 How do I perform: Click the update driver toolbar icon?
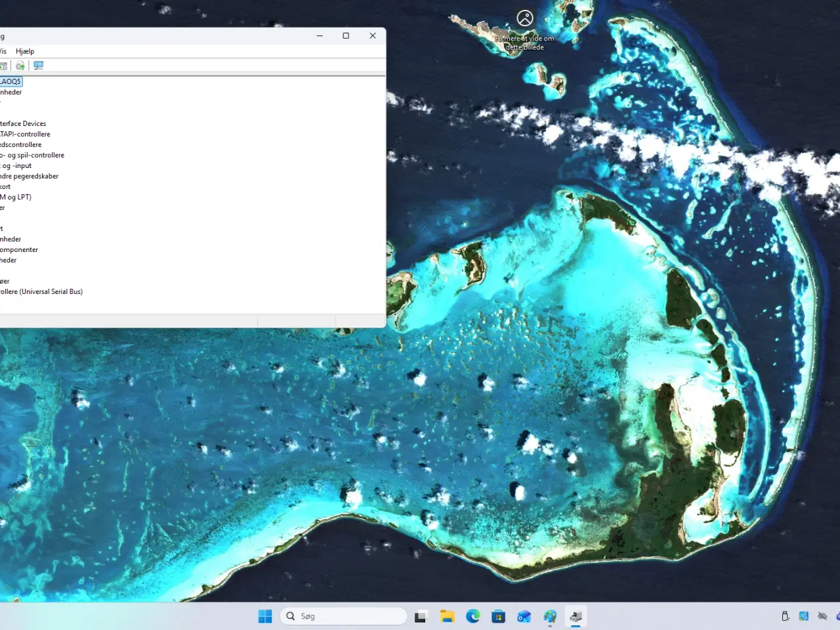coord(20,66)
